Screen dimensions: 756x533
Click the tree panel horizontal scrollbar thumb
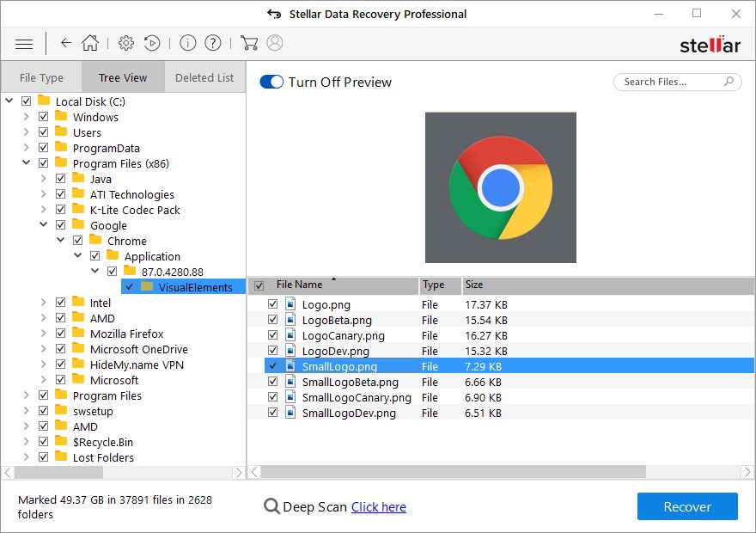58,473
